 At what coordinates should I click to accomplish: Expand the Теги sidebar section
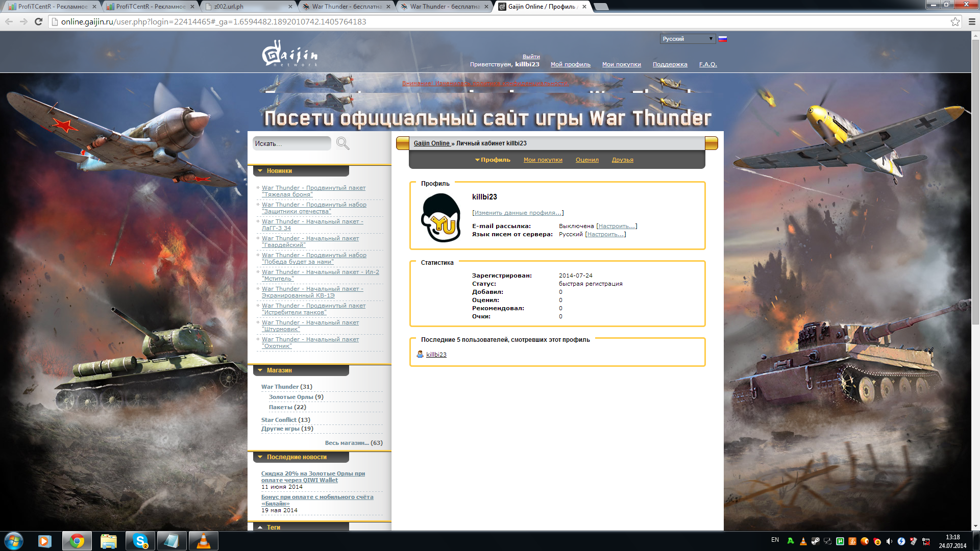tap(260, 528)
